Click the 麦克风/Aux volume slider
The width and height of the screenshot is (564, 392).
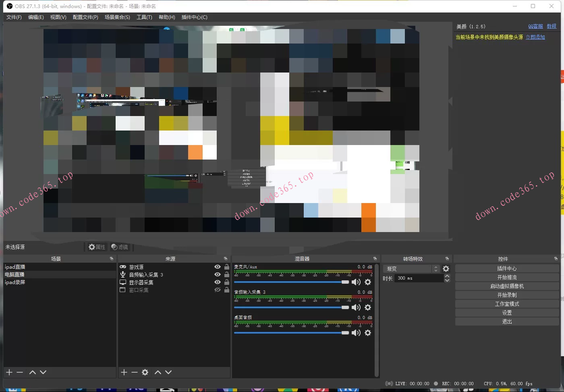coord(292,282)
